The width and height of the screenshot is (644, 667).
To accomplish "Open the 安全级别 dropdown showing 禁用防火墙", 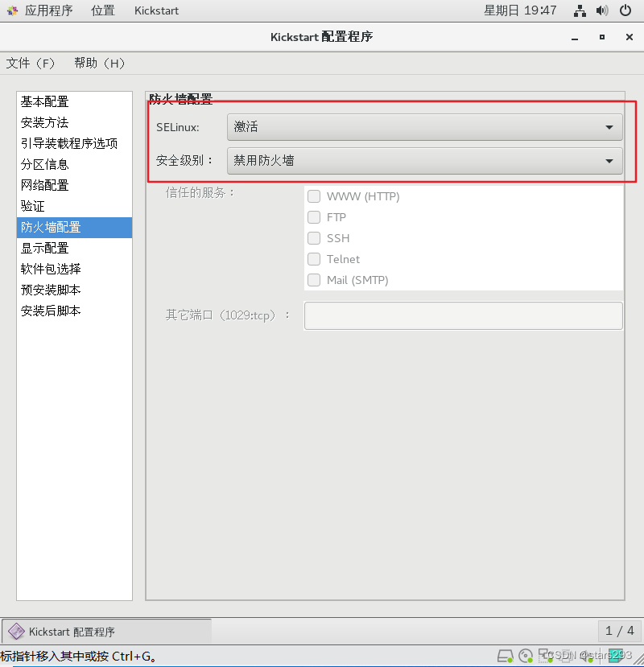I will (x=425, y=161).
